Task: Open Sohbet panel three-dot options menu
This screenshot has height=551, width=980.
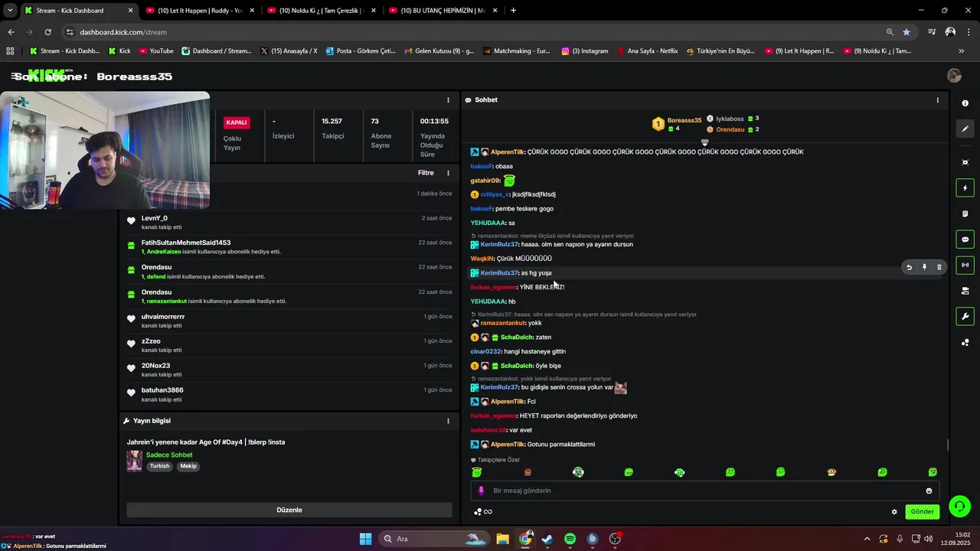Action: tap(937, 100)
